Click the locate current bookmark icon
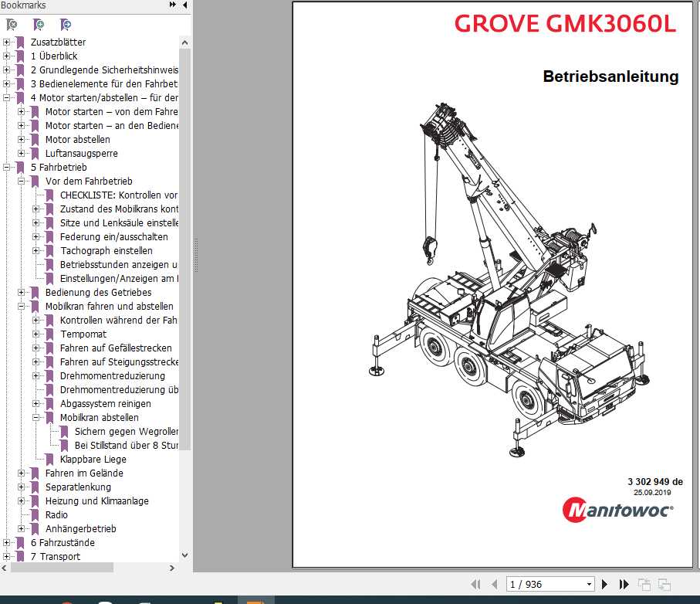 coord(66,25)
